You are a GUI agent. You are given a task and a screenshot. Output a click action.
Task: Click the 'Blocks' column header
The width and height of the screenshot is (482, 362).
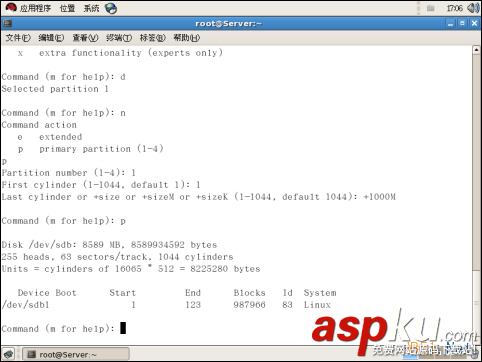(249, 293)
